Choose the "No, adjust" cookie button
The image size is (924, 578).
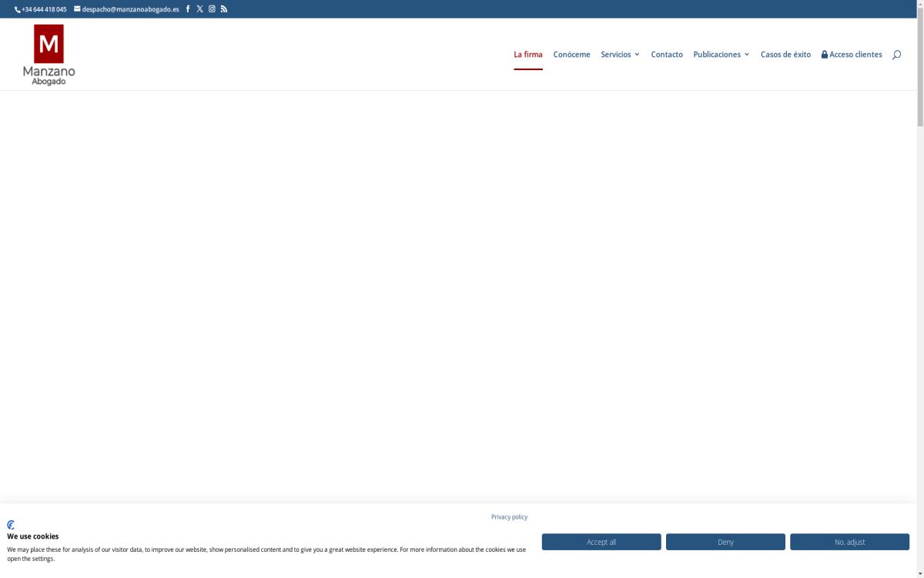849,542
